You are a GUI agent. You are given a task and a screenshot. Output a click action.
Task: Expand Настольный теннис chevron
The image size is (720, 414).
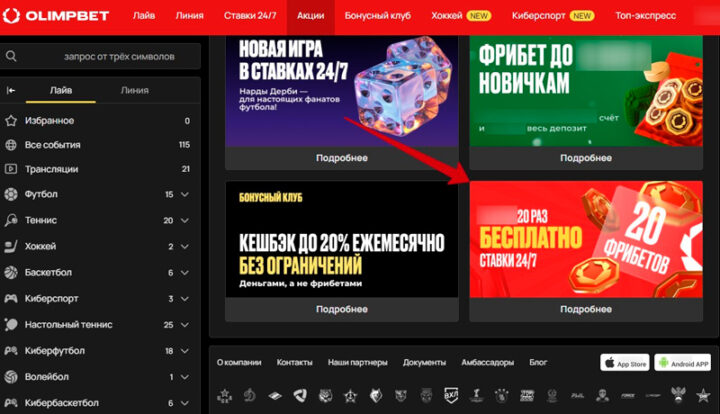coord(185,325)
